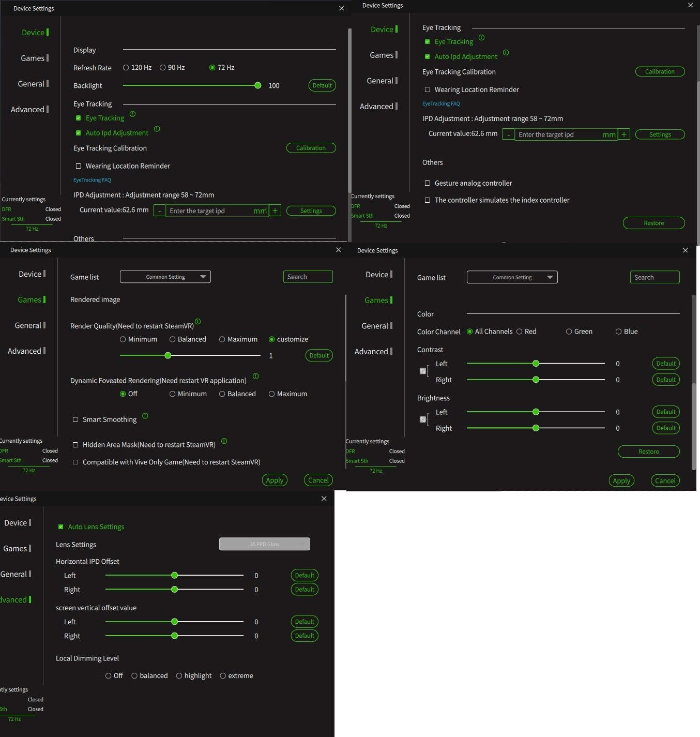Click the plus IPD button in Gesture analog controller window
Image resolution: width=700 pixels, height=737 pixels.
pos(624,134)
